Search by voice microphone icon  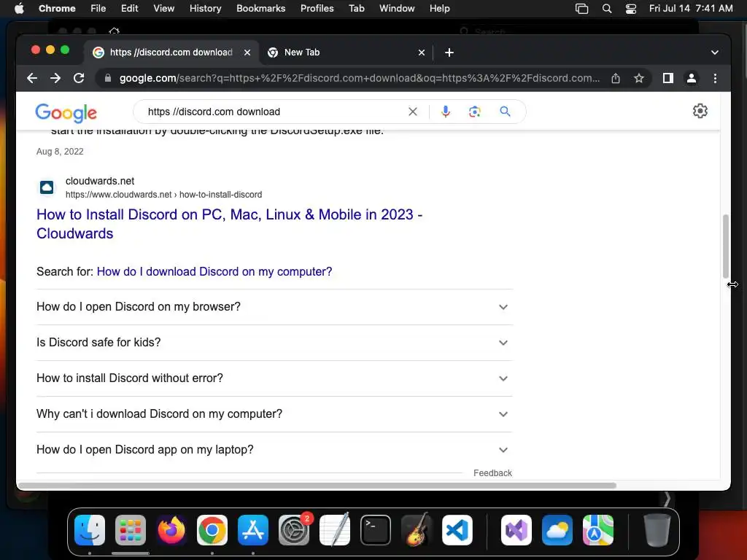point(446,112)
